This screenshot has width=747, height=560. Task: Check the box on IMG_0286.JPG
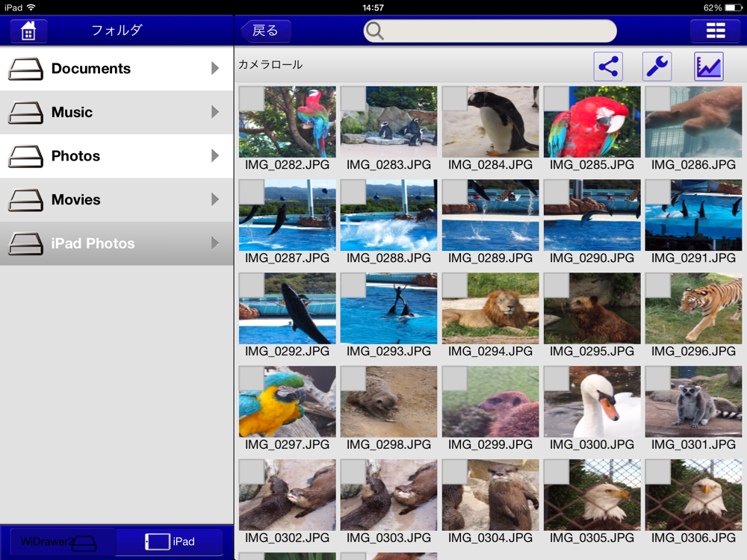[658, 99]
